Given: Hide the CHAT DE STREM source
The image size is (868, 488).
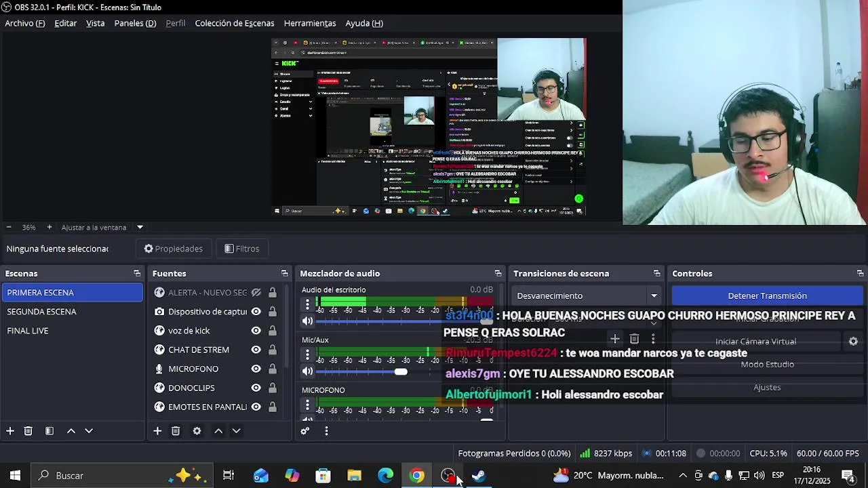Looking at the screenshot, I should [256, 350].
